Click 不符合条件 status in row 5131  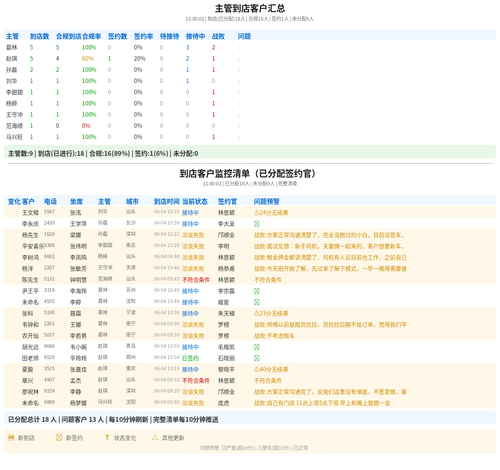click(x=196, y=280)
